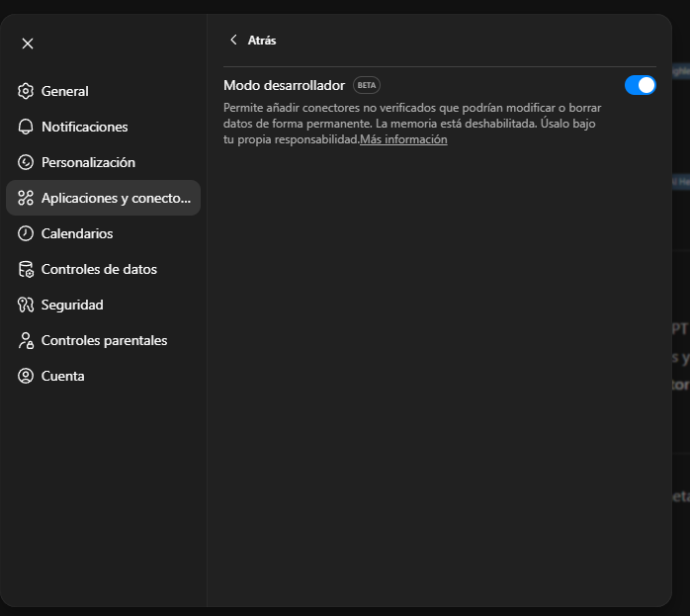Open the Personalización section
The image size is (690, 616).
point(104,162)
